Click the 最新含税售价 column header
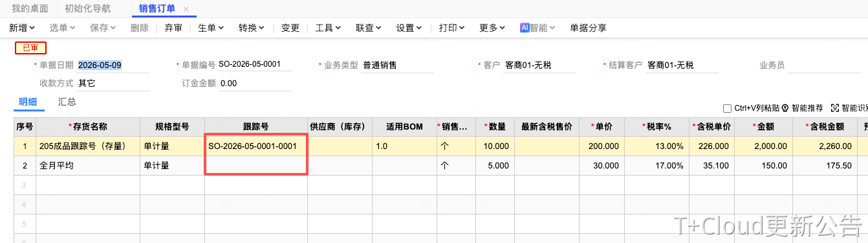 [x=547, y=127]
